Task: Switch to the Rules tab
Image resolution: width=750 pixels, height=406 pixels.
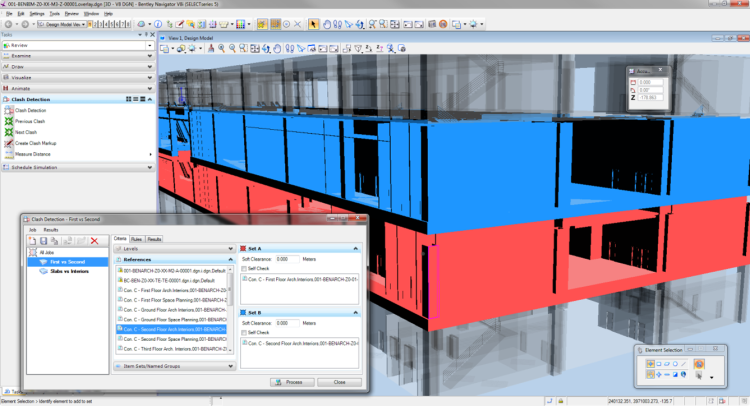Action: click(x=137, y=239)
